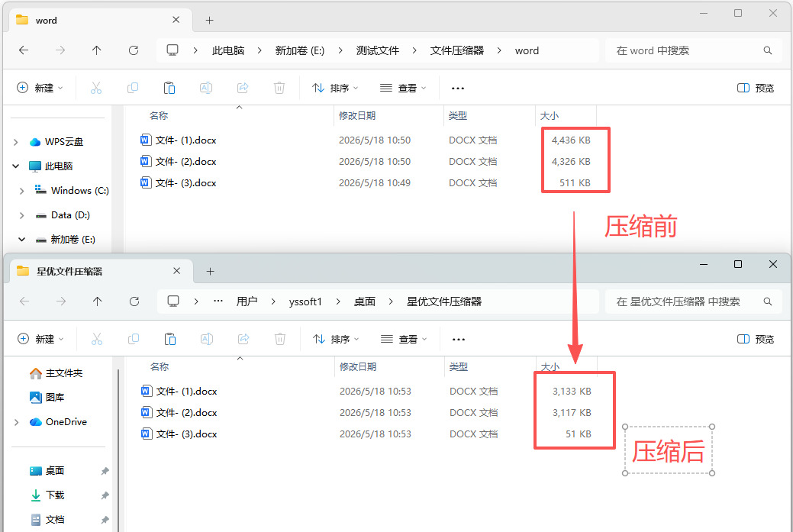The height and width of the screenshot is (532, 793).
Task: Expand Windows (C:) tree node
Action: pyautogui.click(x=21, y=191)
